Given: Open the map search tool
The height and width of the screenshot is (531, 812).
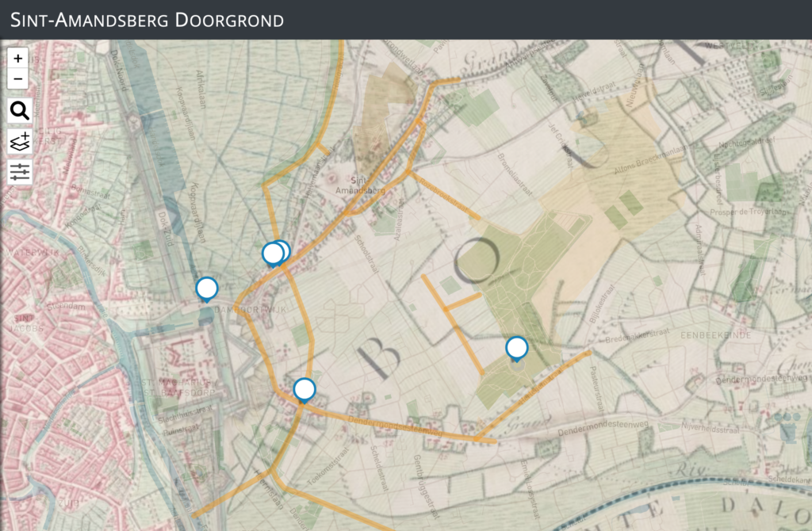Looking at the screenshot, I should (20, 111).
